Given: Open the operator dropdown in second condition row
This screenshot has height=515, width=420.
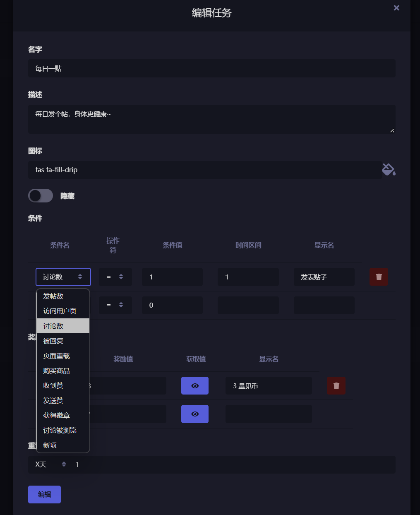Looking at the screenshot, I should pos(115,305).
